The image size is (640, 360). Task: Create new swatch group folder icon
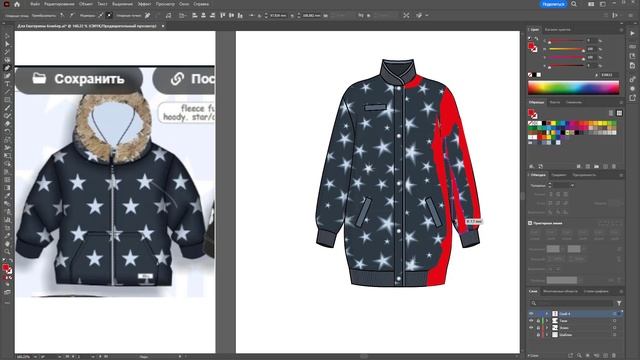coord(596,167)
